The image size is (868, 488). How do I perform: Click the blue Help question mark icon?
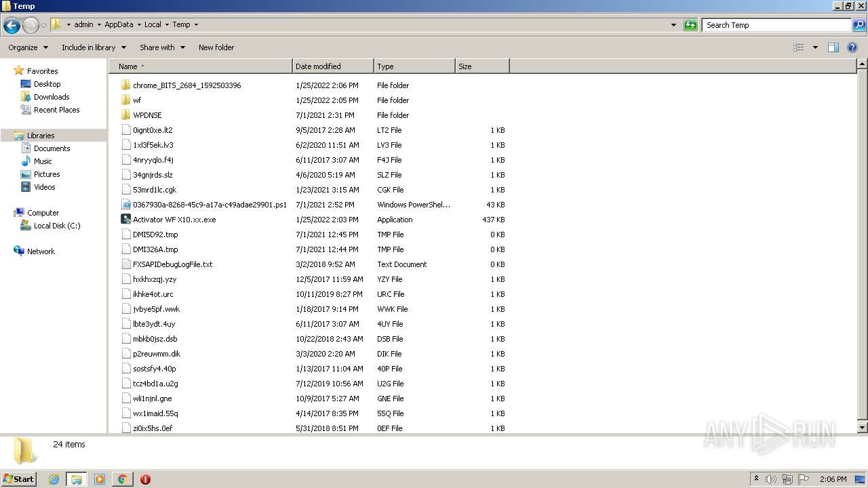point(853,47)
